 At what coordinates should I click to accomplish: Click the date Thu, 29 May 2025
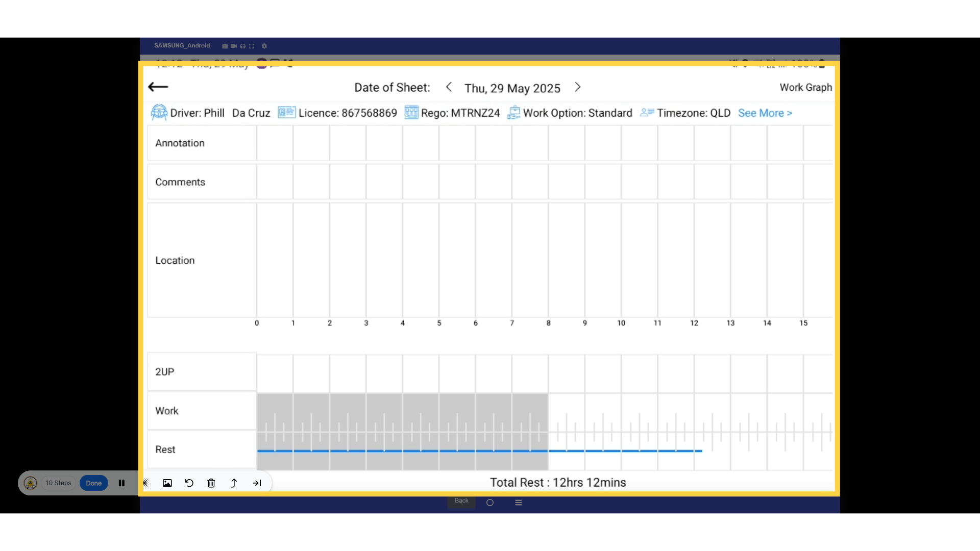[512, 88]
